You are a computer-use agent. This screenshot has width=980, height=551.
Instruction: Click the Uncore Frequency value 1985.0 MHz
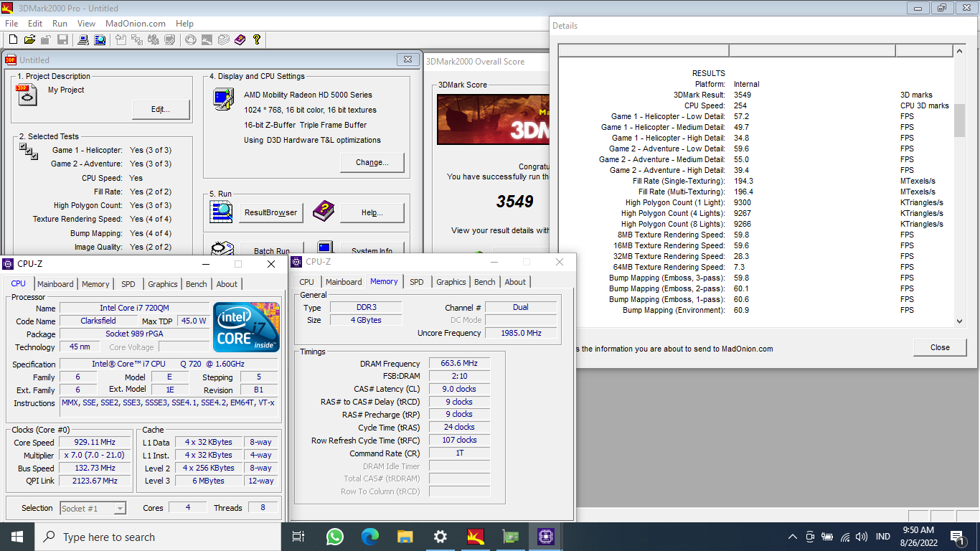click(x=521, y=333)
